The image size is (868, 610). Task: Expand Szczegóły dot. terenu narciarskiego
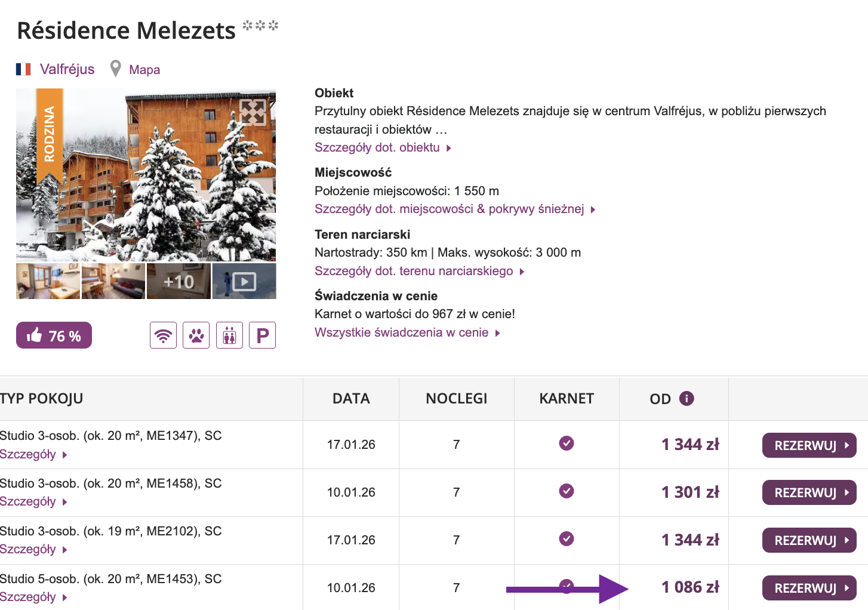(x=414, y=270)
